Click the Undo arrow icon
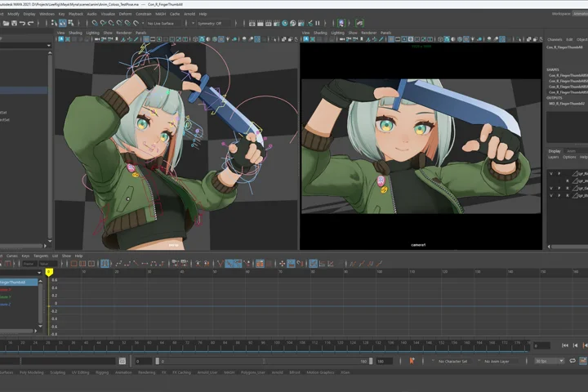The width and height of the screenshot is (588, 392). 23,23
